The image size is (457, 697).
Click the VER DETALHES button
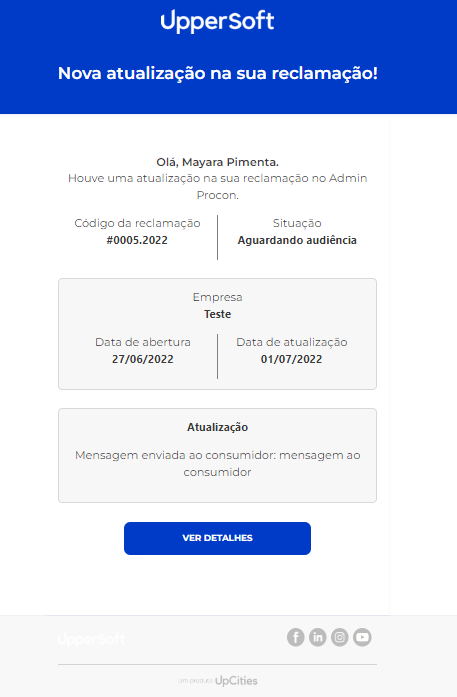[x=217, y=538]
